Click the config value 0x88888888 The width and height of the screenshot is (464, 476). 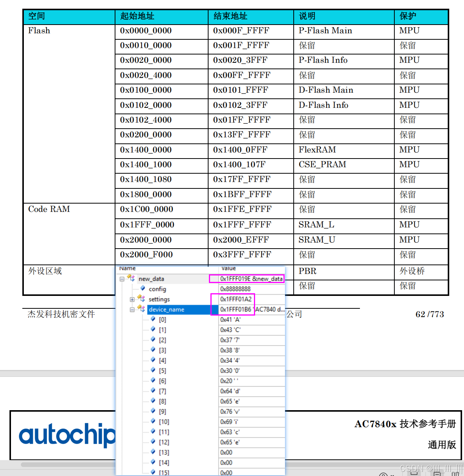click(x=235, y=289)
